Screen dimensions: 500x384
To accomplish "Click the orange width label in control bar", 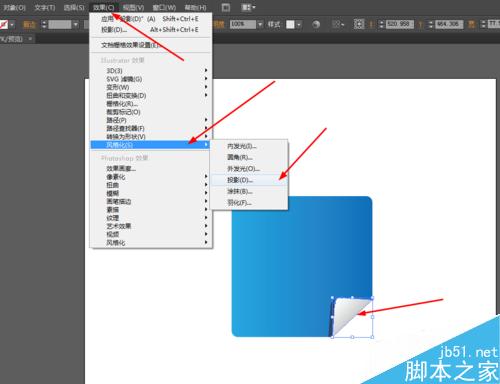I will point(471,24).
